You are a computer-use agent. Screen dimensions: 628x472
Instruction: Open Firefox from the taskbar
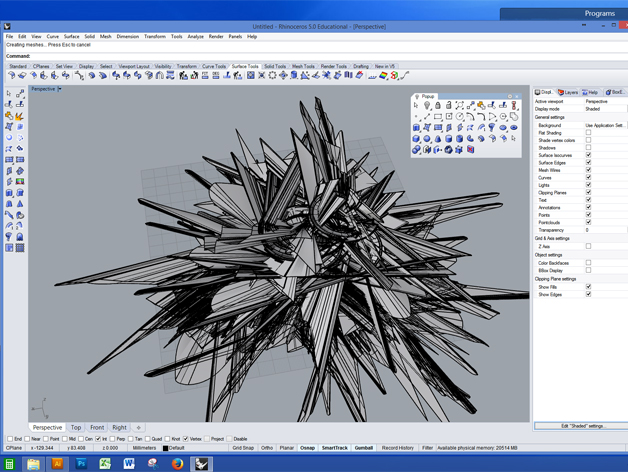[177, 463]
